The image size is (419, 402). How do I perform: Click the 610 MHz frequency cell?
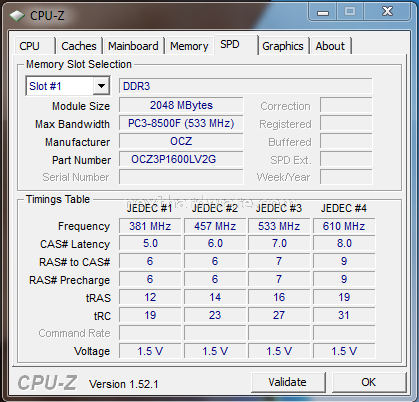[x=344, y=226]
